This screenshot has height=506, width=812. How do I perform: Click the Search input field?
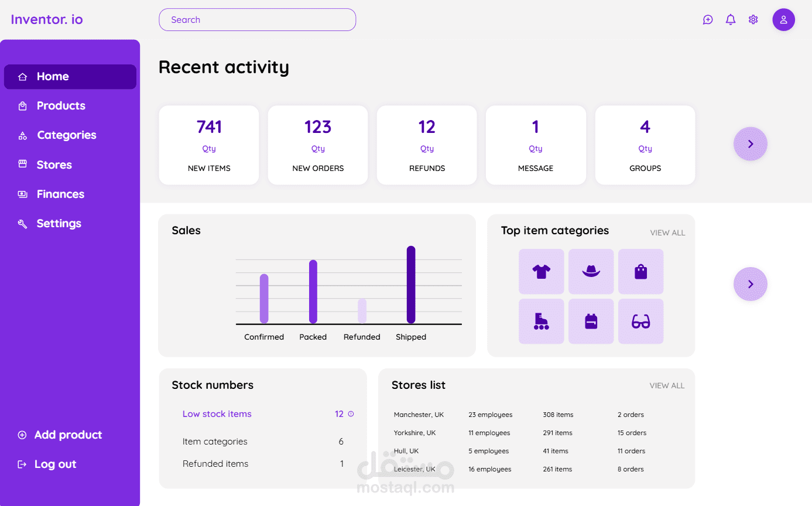pyautogui.click(x=258, y=20)
